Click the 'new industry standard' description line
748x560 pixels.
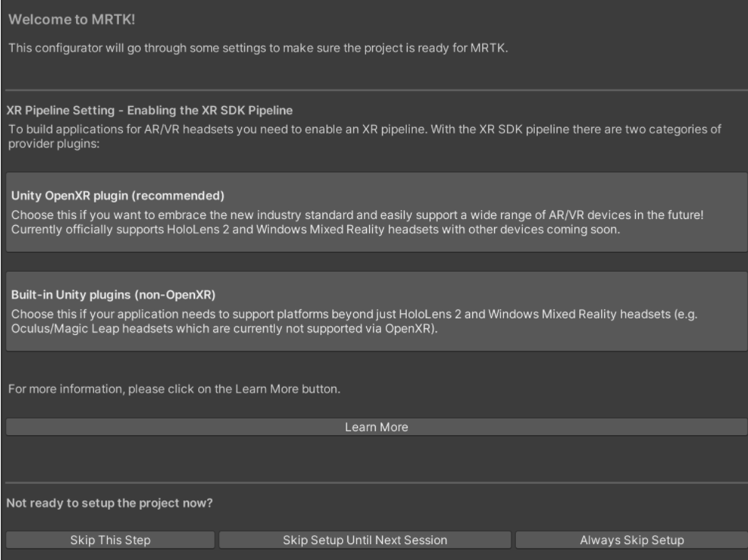pos(357,215)
